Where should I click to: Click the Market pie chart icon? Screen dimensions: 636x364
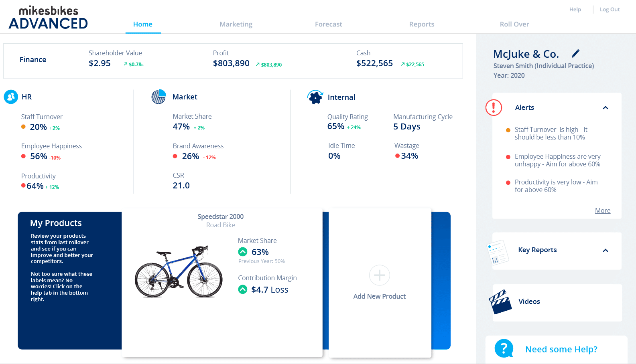[158, 97]
